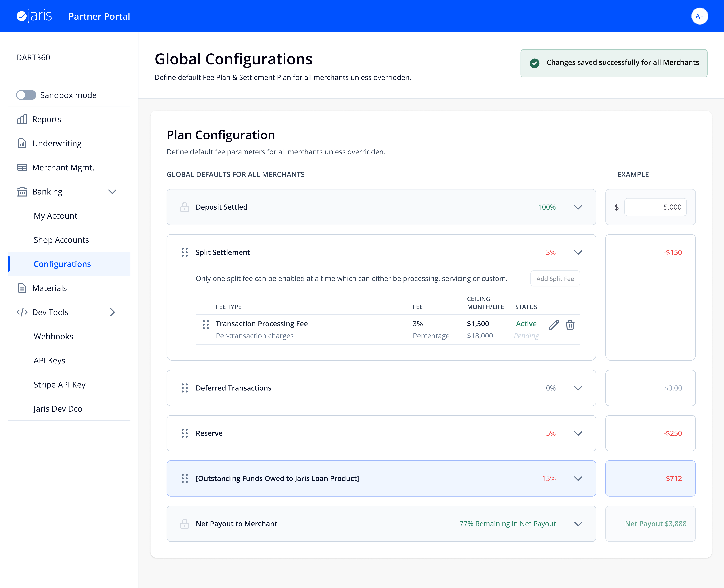Click the Materials file icon
Image resolution: width=724 pixels, height=588 pixels.
coord(22,288)
